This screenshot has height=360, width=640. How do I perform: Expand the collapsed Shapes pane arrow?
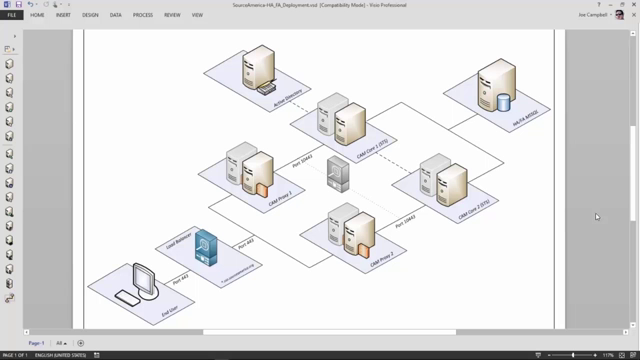[x=15, y=36]
